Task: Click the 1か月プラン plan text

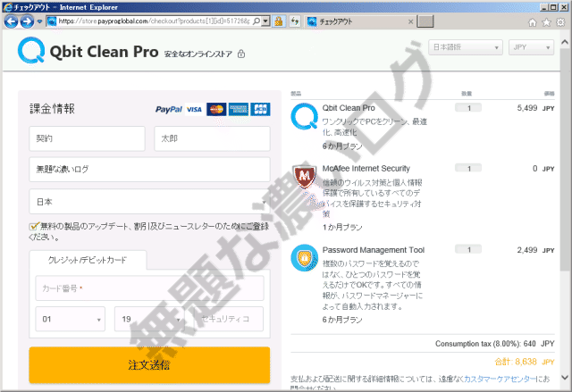Action: coord(342,228)
